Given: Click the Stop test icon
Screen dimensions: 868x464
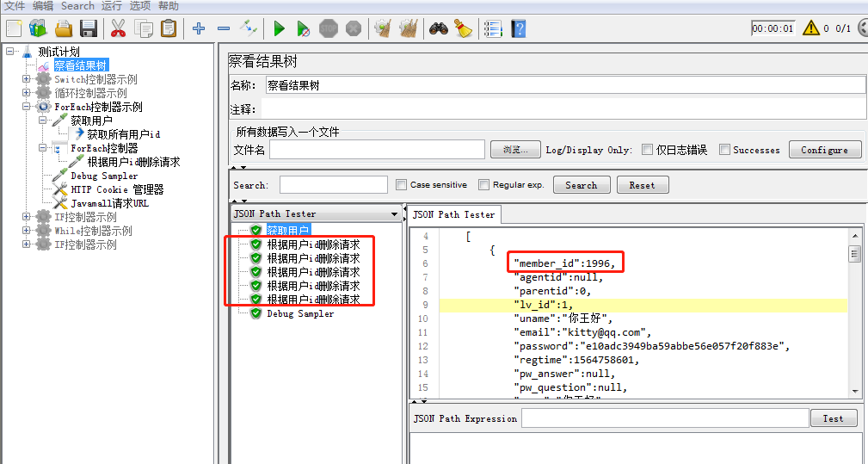Looking at the screenshot, I should coord(329,28).
